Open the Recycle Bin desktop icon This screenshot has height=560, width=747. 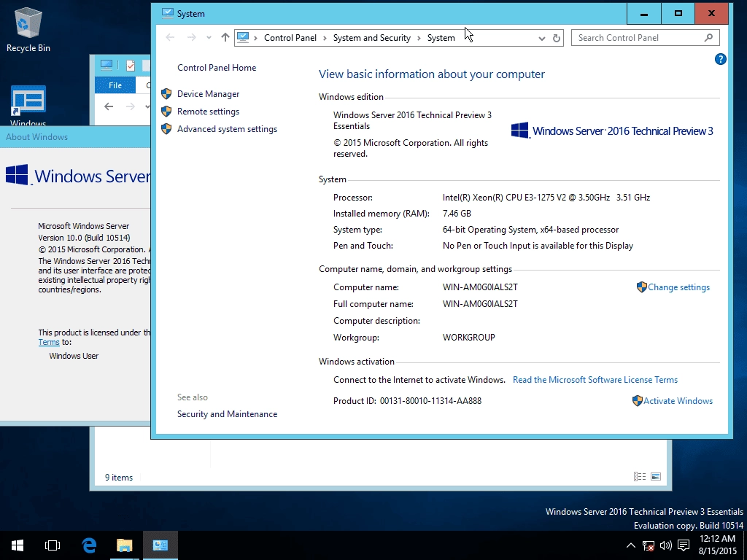pos(28,29)
